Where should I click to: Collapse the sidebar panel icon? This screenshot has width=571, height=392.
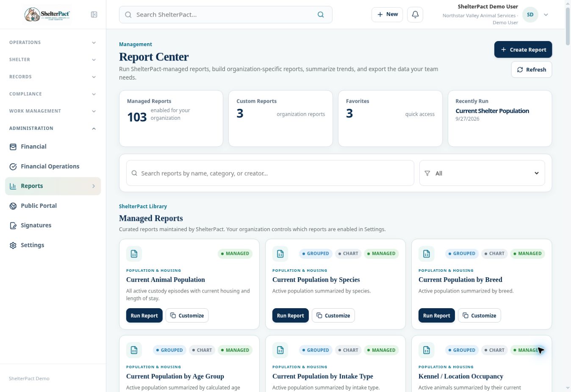click(x=94, y=15)
